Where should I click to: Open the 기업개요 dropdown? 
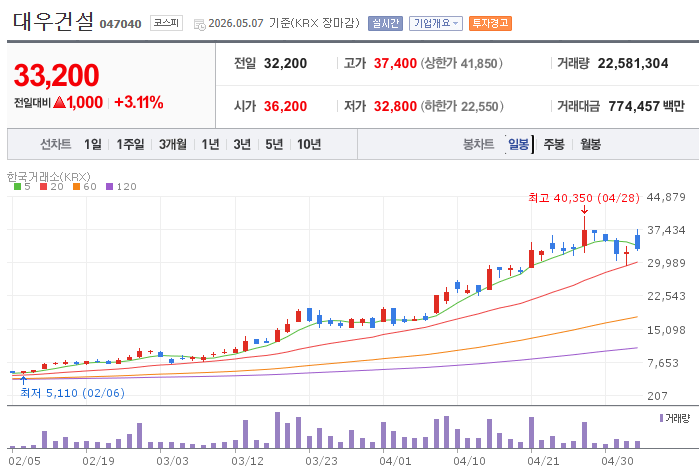coord(436,23)
